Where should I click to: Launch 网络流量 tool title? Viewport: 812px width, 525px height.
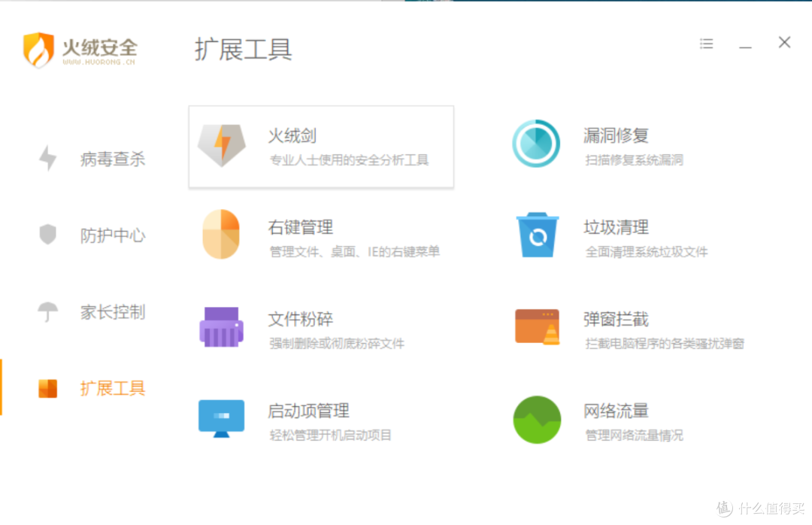[x=616, y=411]
